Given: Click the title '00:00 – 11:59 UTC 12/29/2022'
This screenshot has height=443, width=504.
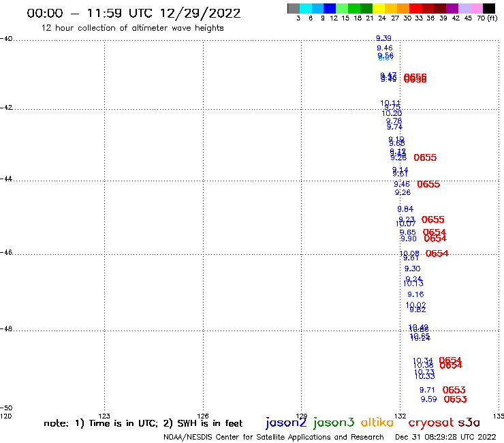Looking at the screenshot, I should (x=133, y=14).
